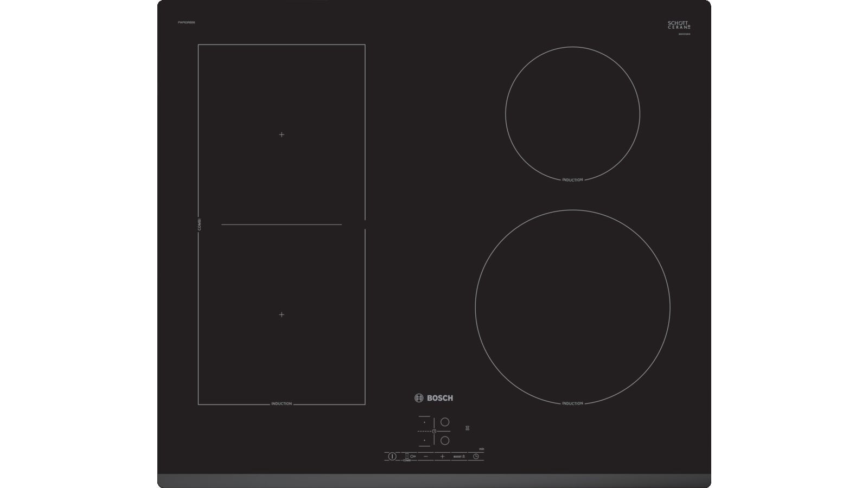Image resolution: width=868 pixels, height=488 pixels.
Task: Select the upper round zone circle in the control panel
Action: (x=445, y=422)
